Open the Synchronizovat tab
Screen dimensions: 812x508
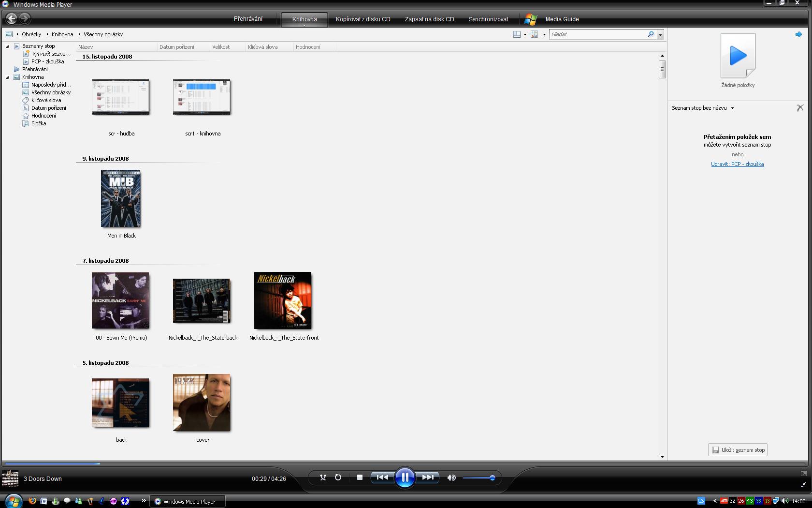tap(488, 19)
